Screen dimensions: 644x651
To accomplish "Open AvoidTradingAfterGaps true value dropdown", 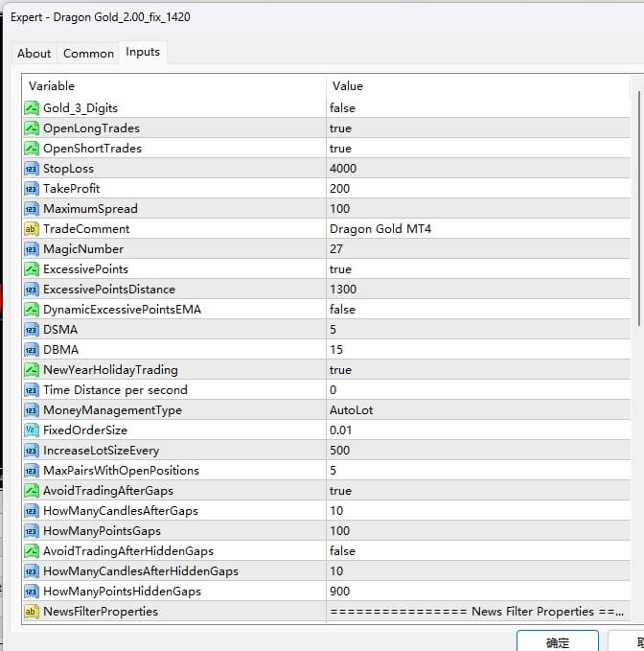I will 478,491.
